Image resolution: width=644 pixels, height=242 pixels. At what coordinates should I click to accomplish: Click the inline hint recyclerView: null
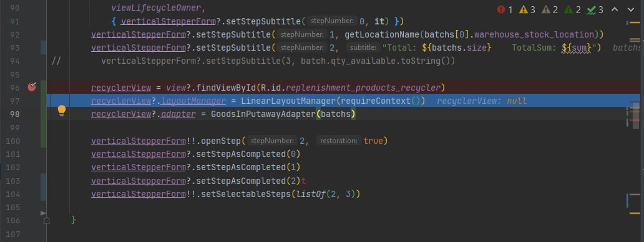pos(482,101)
